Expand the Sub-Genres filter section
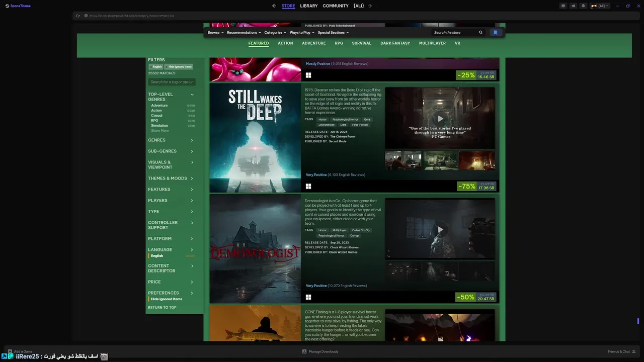The image size is (644, 362). 171,151
